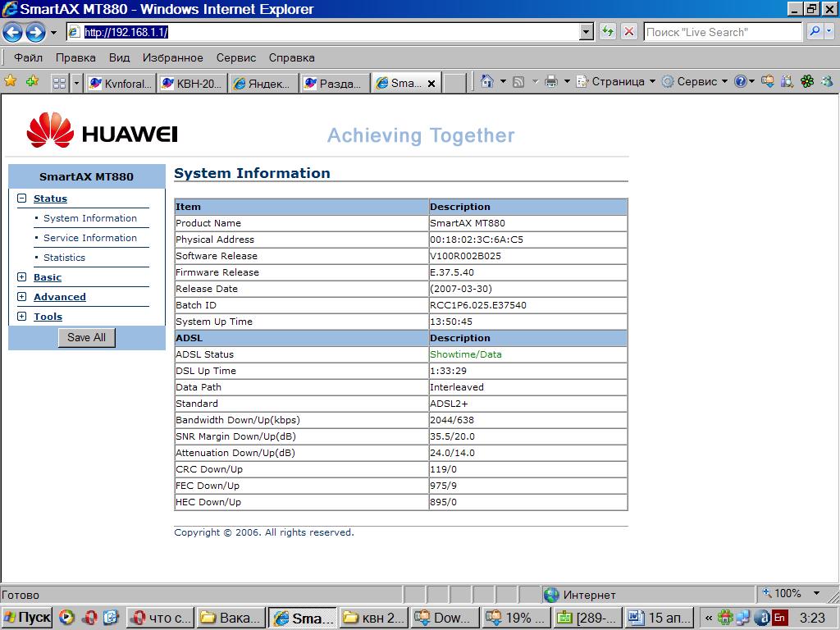The height and width of the screenshot is (630, 840).
Task: Expand the Advanced section plus icon
Action: coord(21,297)
